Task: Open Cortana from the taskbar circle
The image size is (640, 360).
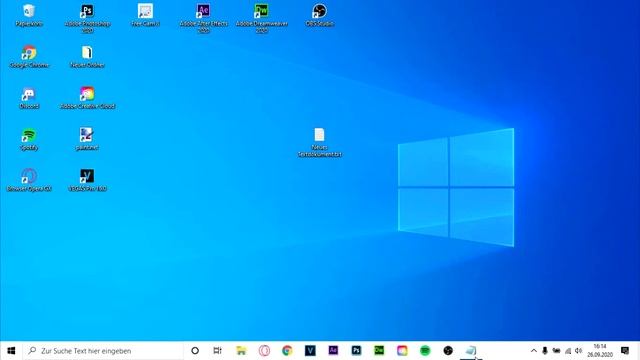Action: click(x=195, y=351)
